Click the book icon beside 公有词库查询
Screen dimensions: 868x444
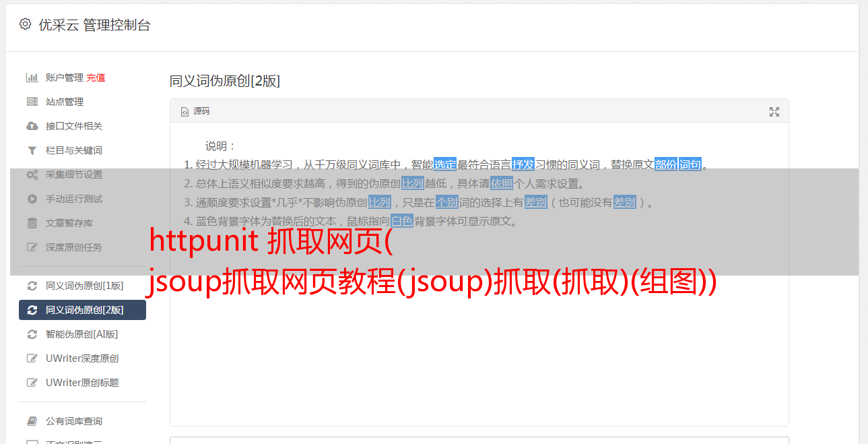pos(32,421)
